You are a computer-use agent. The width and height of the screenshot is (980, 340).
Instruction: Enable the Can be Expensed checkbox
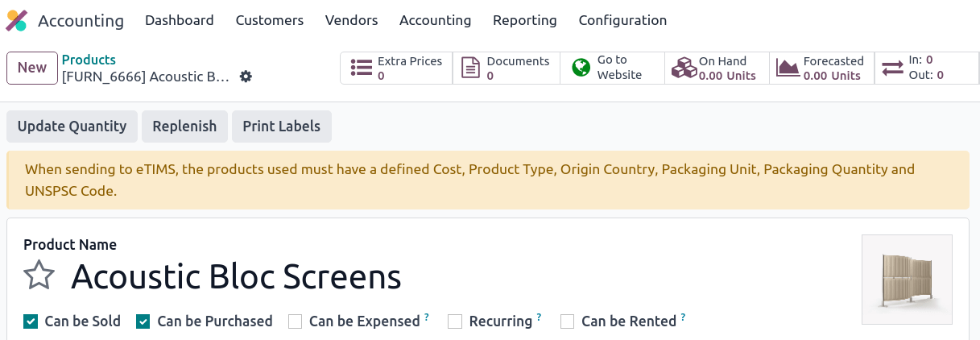point(296,321)
